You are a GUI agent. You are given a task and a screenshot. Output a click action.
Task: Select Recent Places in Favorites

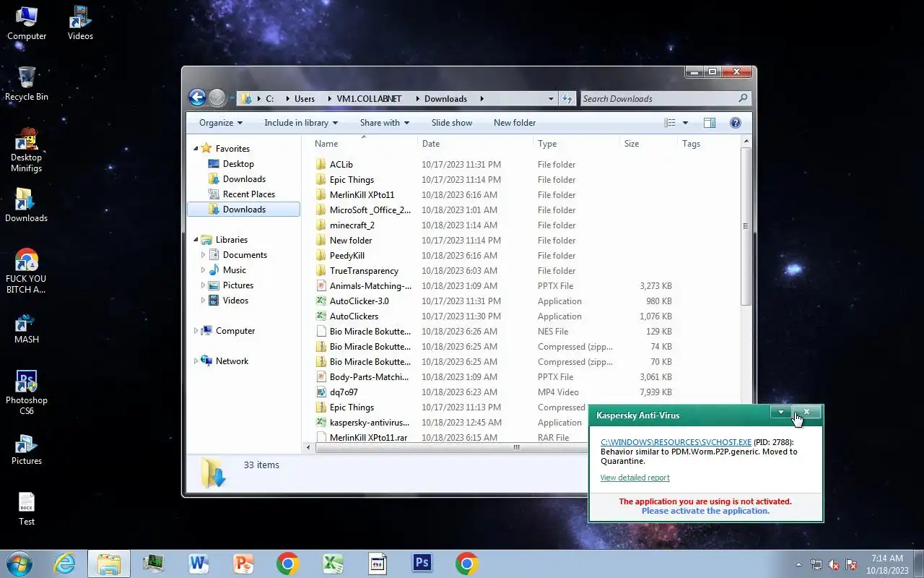point(248,194)
